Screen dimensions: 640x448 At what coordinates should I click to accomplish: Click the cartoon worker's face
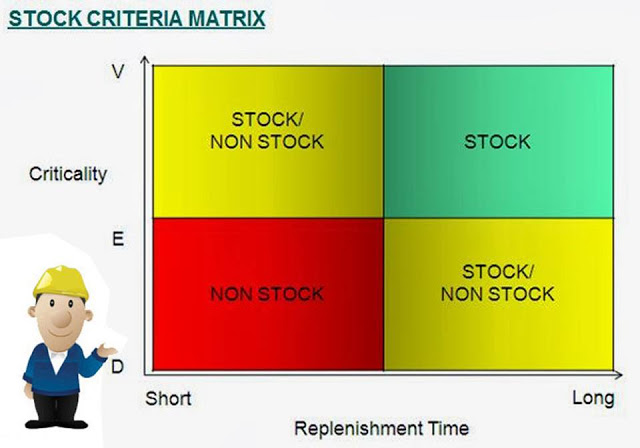coord(61,316)
